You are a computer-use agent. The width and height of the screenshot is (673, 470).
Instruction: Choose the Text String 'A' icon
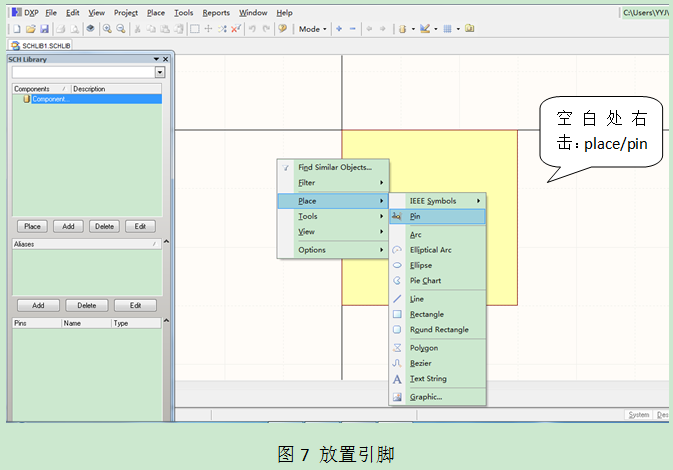tap(397, 379)
